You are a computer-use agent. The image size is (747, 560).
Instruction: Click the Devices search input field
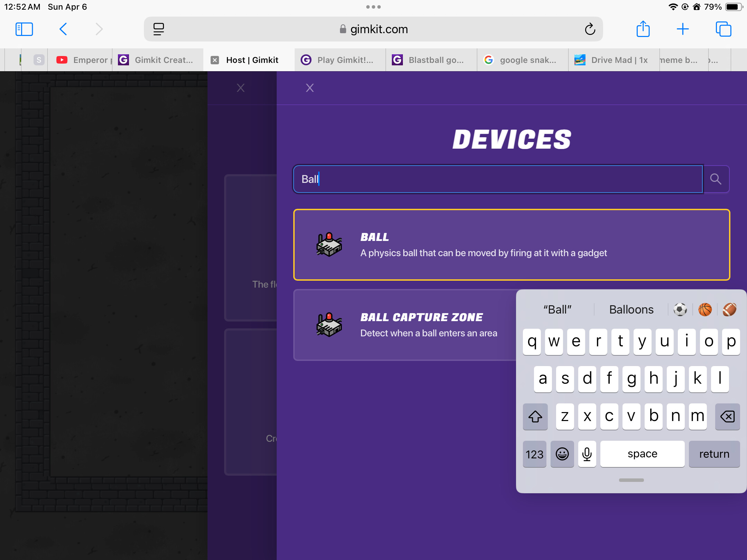498,179
